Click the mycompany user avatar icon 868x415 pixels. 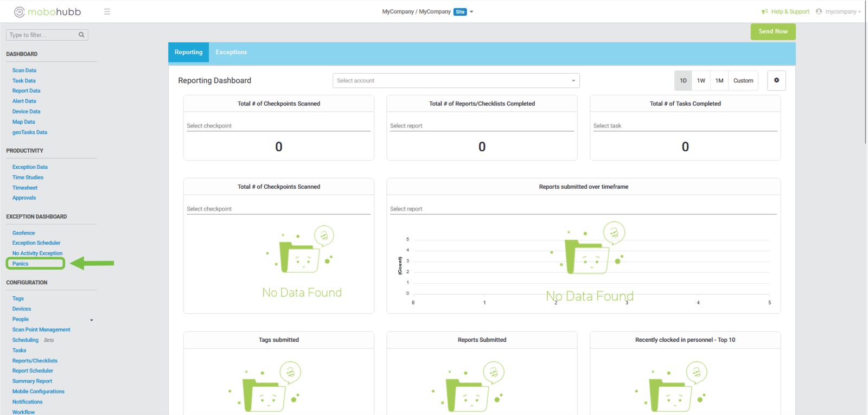(819, 11)
